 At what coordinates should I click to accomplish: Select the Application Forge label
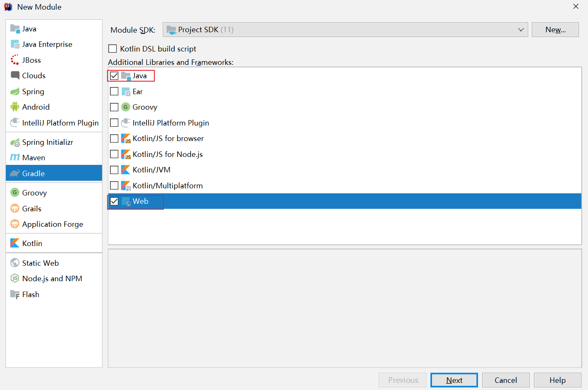click(x=53, y=224)
